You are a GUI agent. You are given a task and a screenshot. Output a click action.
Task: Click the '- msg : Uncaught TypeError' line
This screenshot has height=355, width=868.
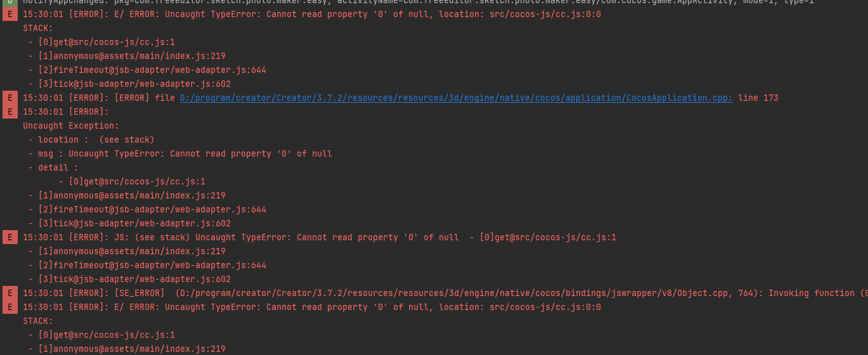[x=180, y=153]
